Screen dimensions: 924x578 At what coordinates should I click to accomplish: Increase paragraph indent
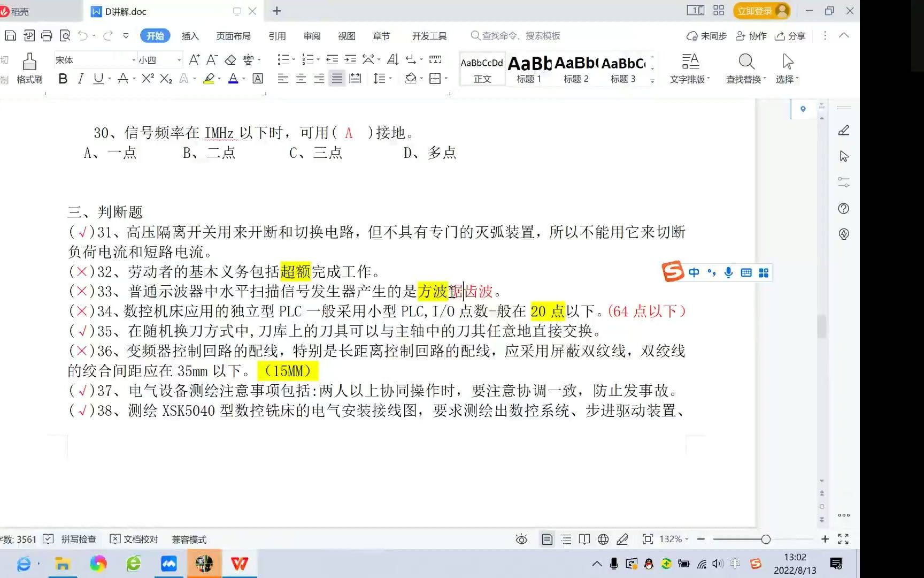(350, 59)
